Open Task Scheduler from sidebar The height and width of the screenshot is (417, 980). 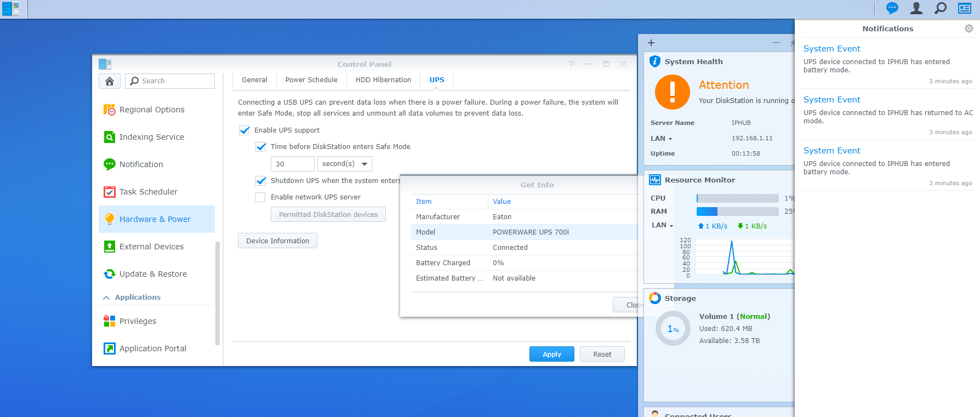click(148, 192)
